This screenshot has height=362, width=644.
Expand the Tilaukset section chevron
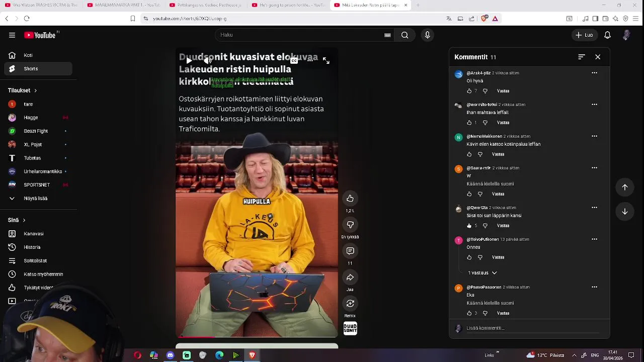35,90
